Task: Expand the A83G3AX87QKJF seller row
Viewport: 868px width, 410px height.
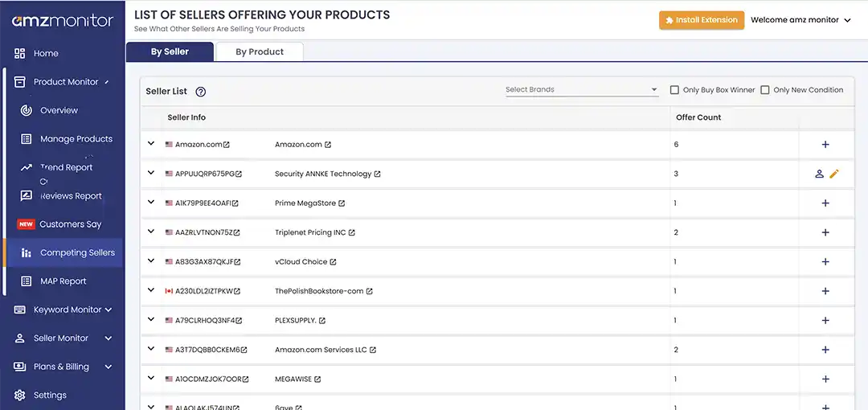Action: click(x=150, y=261)
